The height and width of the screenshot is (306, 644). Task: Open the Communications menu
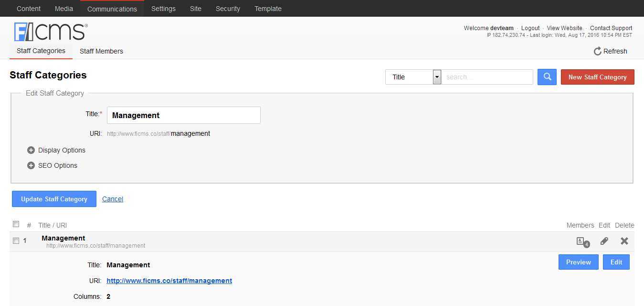[112, 9]
